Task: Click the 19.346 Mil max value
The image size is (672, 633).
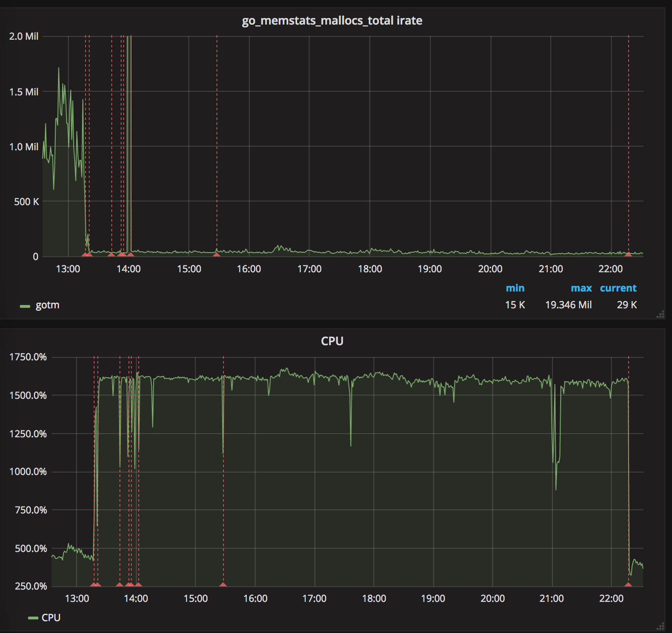Action: coord(568,305)
